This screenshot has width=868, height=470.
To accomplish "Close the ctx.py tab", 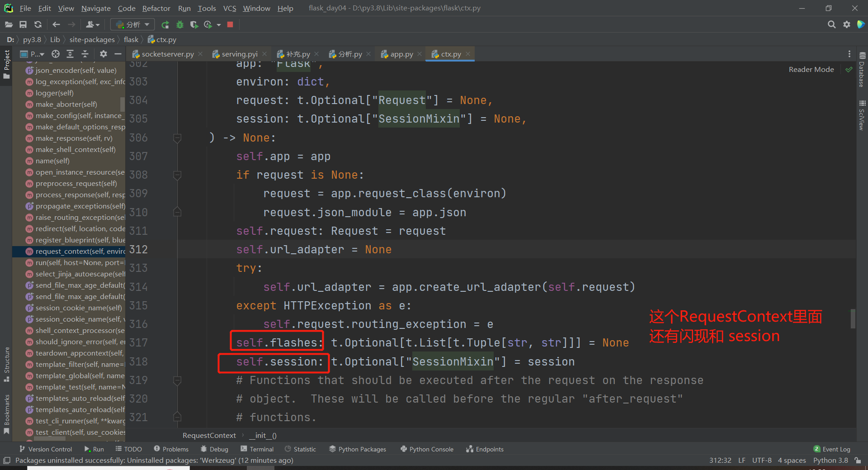I will click(468, 54).
